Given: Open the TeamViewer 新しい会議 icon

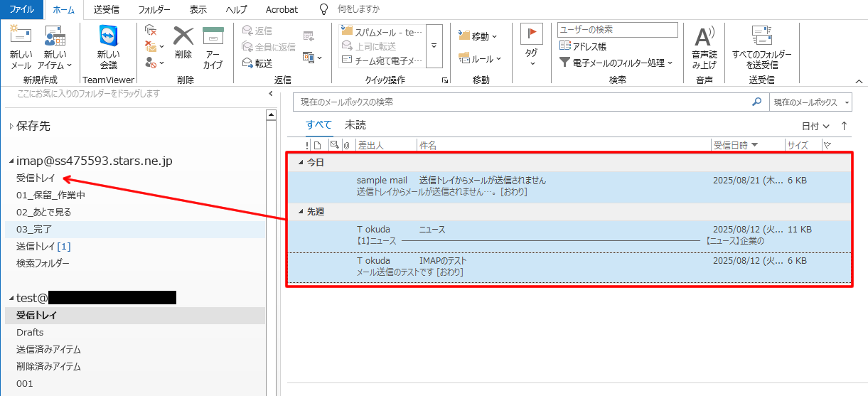Looking at the screenshot, I should 108,37.
